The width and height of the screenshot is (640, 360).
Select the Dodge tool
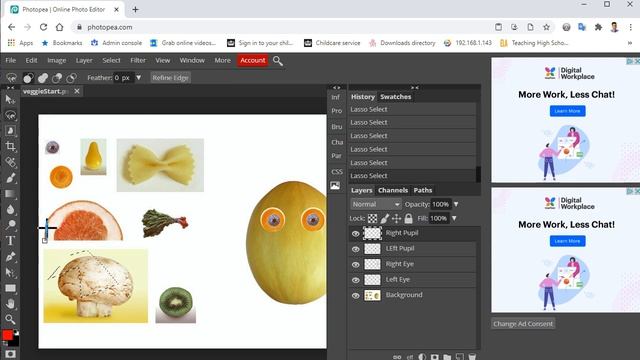tap(10, 225)
